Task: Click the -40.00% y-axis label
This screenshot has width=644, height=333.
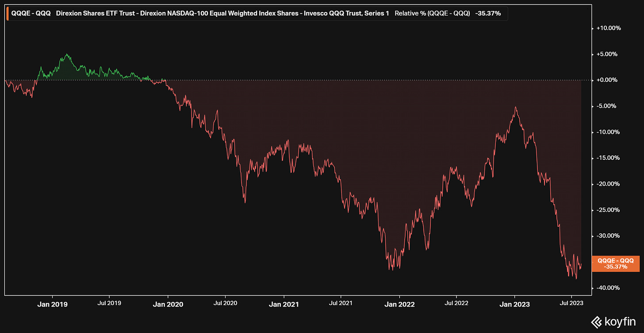Action: coord(609,288)
